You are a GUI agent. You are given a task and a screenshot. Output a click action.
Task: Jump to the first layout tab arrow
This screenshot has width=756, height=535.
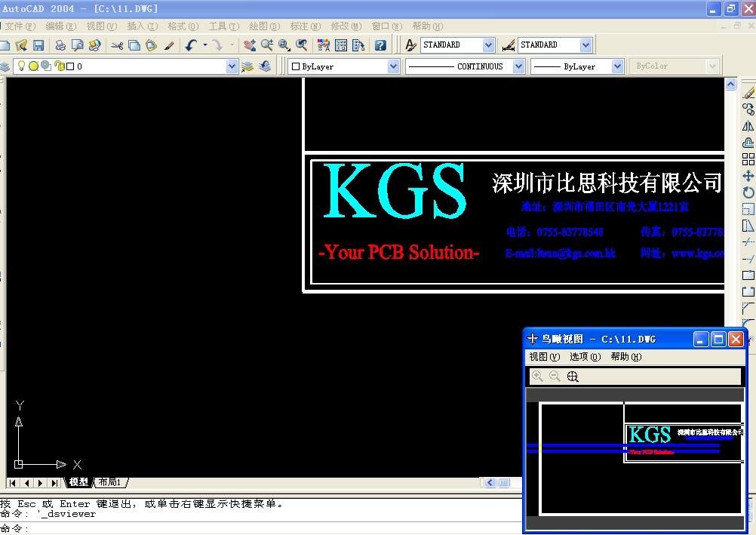point(13,482)
